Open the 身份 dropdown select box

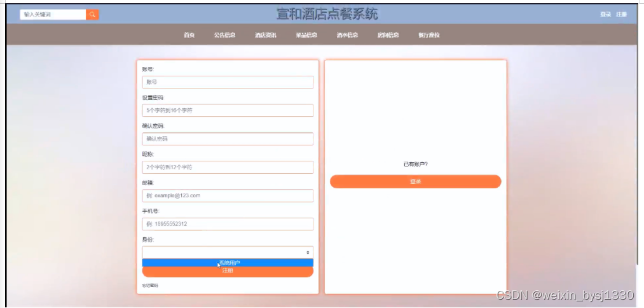point(228,252)
